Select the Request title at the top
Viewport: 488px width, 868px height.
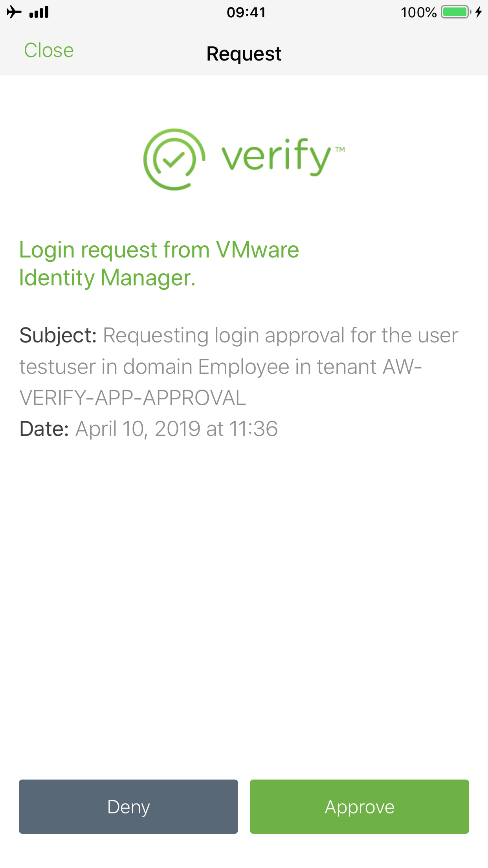pos(244,53)
